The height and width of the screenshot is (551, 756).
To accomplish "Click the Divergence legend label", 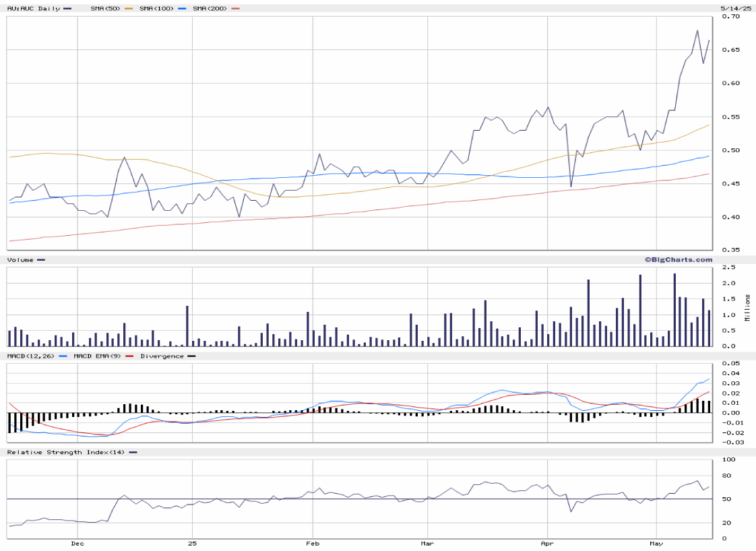I will point(161,356).
